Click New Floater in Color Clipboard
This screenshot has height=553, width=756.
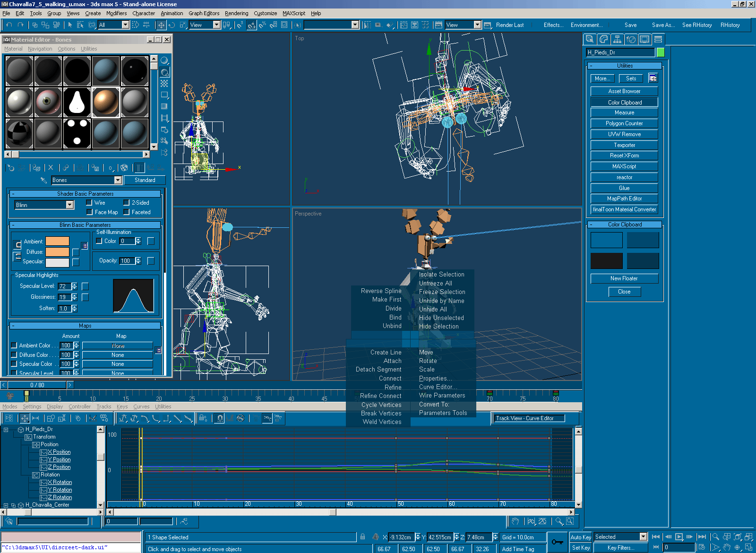[624, 278]
